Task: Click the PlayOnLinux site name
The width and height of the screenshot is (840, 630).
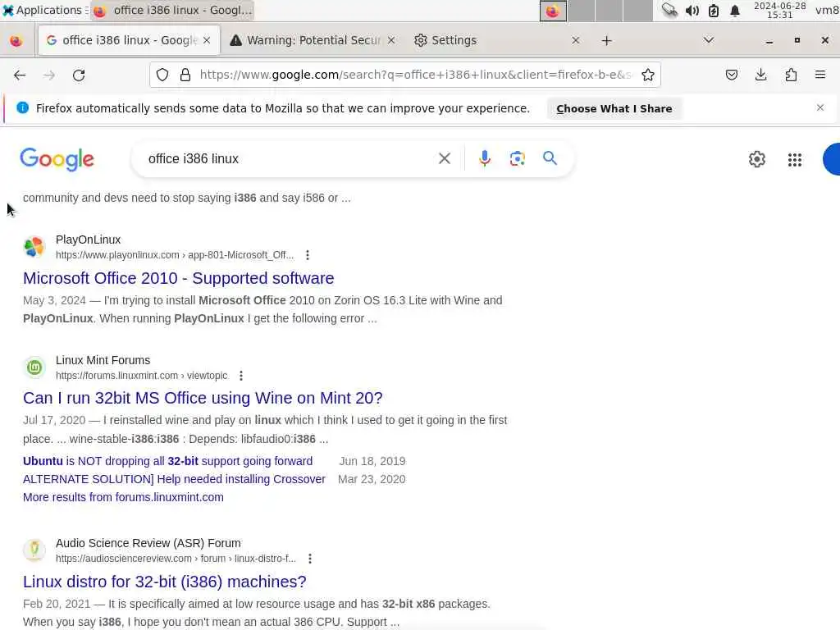Action: click(x=88, y=240)
